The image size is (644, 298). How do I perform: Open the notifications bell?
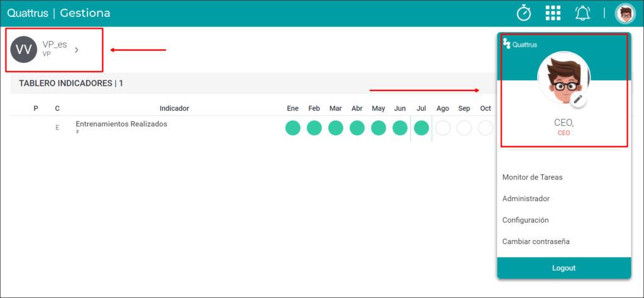point(582,13)
